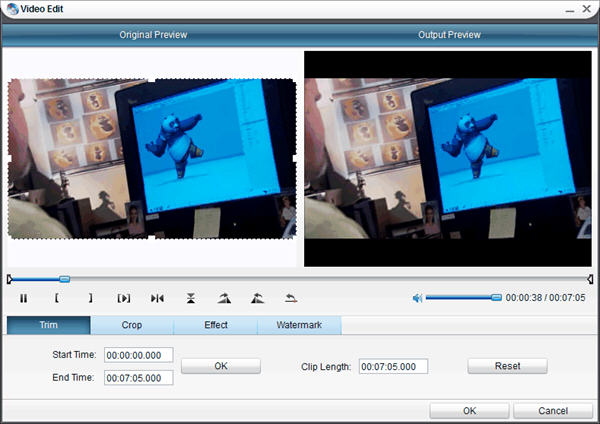
Task: Adjust the volume slider
Action: 463,298
